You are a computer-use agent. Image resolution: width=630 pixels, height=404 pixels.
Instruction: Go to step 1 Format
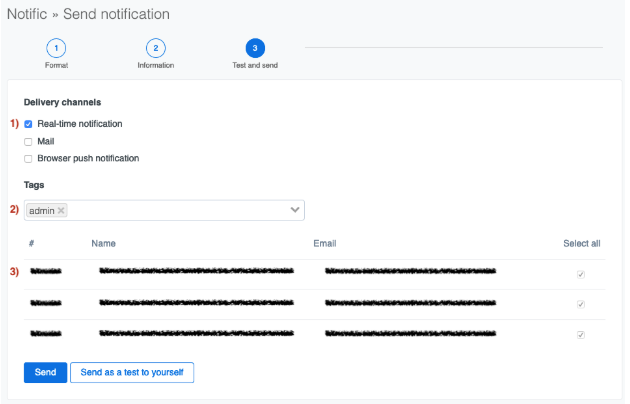click(x=56, y=48)
